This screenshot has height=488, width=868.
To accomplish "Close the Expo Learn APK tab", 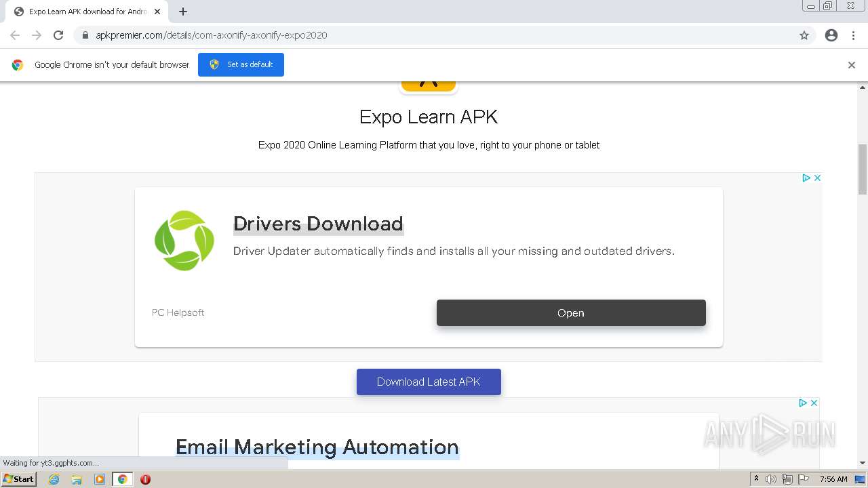I will tap(157, 12).
